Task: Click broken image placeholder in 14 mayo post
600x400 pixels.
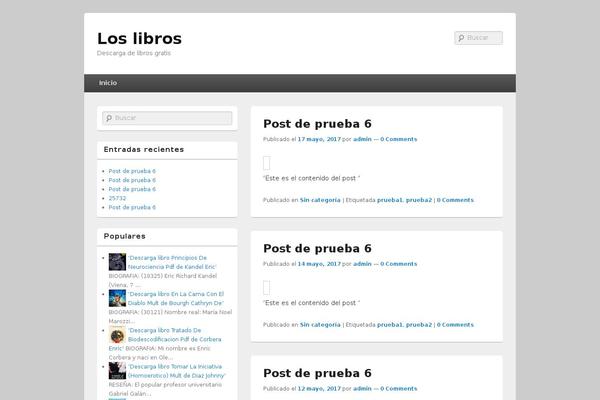Action: pyautogui.click(x=267, y=288)
